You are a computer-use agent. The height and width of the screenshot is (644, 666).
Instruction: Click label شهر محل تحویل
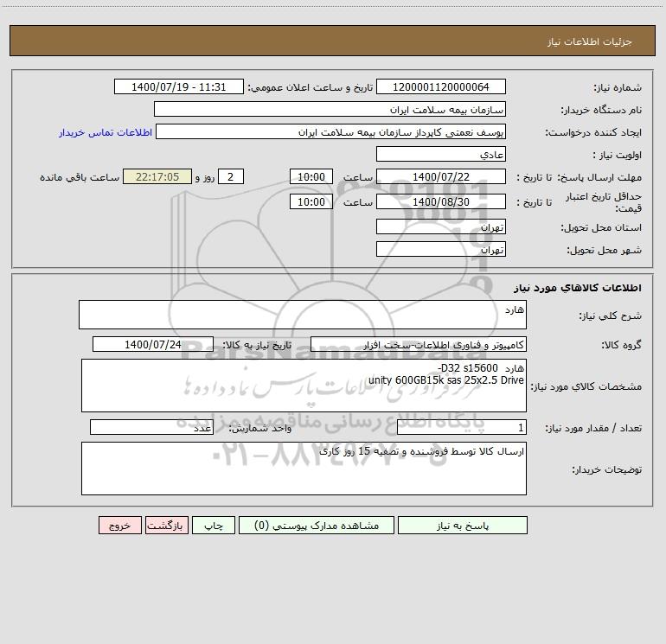pos(604,251)
